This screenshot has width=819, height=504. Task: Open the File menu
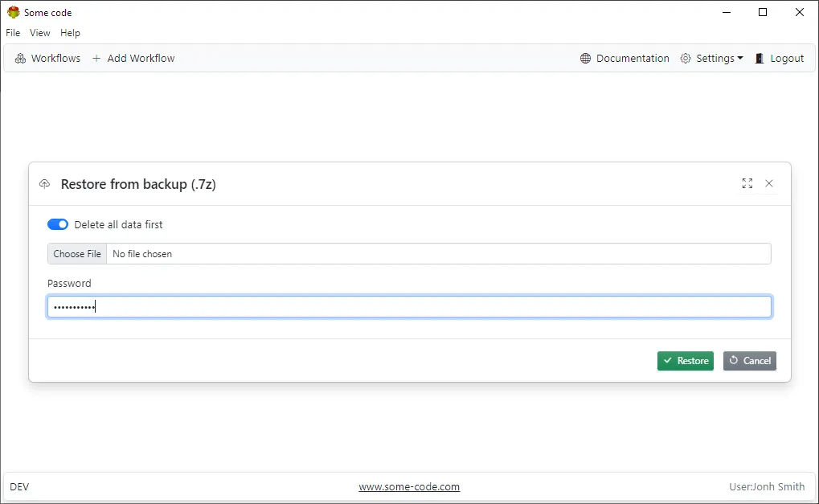(13, 33)
